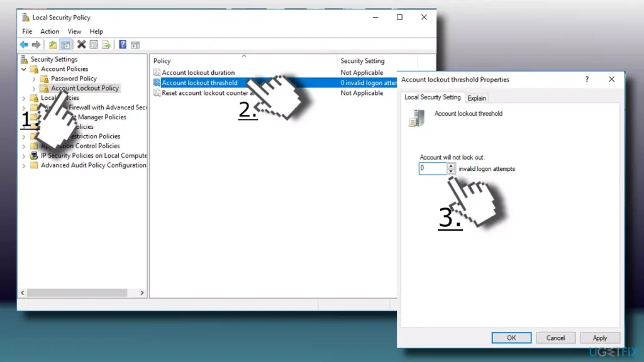
Task: Open Properties from the toolbar icon
Action: [x=94, y=45]
